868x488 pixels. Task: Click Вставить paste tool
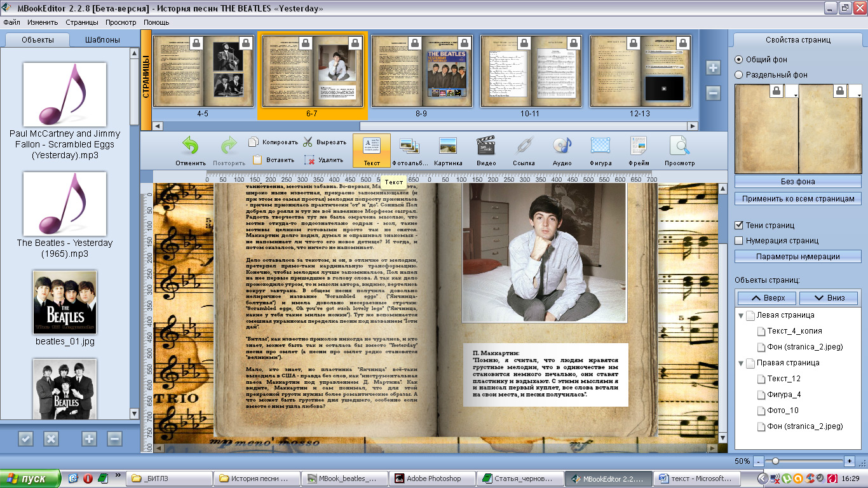(273, 160)
